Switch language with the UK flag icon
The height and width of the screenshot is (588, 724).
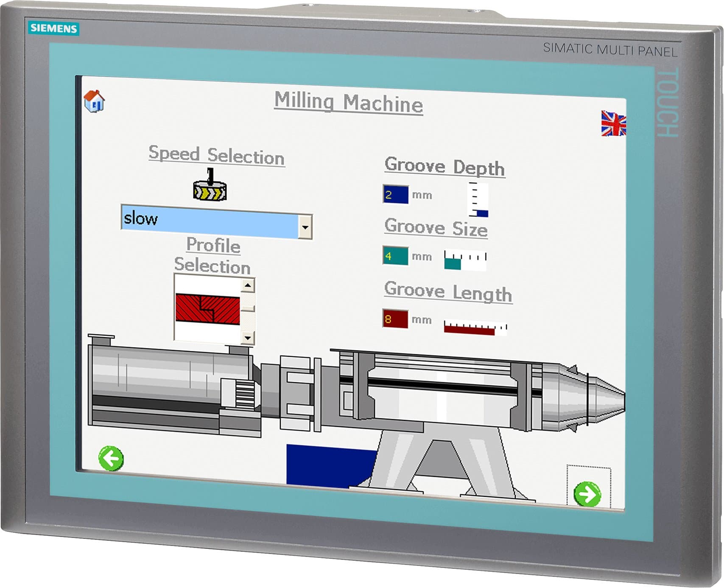[613, 123]
